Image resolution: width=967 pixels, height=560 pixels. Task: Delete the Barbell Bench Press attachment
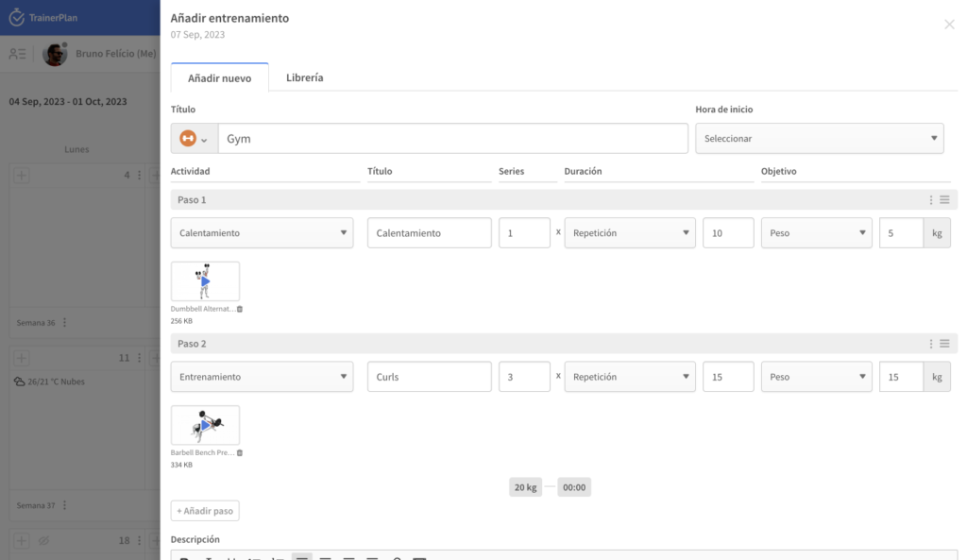(x=240, y=452)
